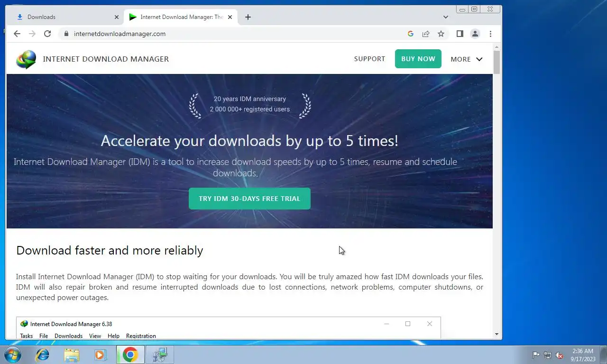
Task: Click the installer program taskbar icon
Action: [160, 355]
